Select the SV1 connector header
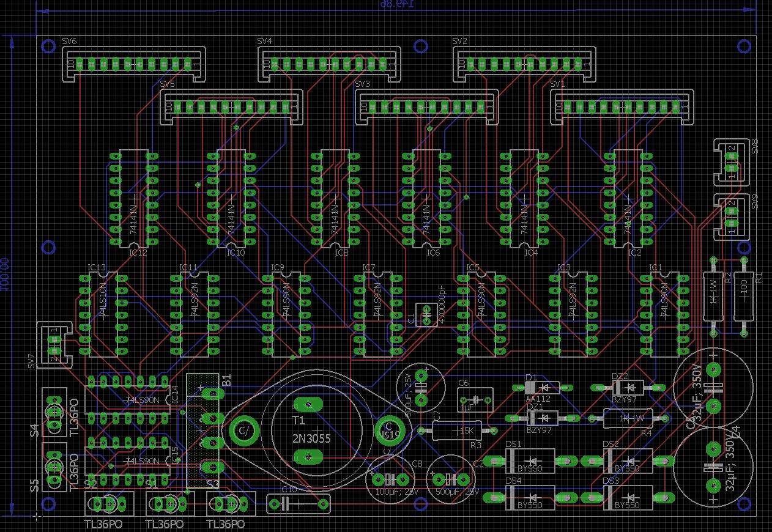The image size is (772, 532). (622, 107)
